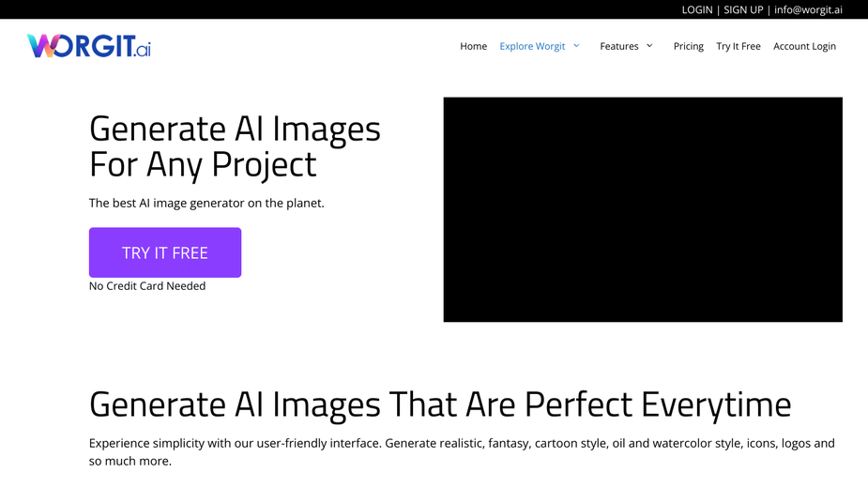Click the best AI image generator tagline
This screenshot has height=488, width=868.
206,203
